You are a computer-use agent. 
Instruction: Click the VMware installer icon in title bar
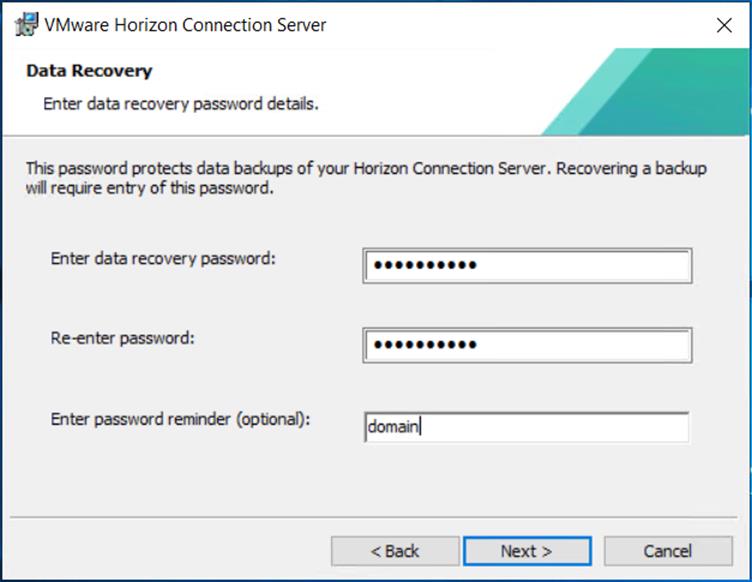coord(27,25)
